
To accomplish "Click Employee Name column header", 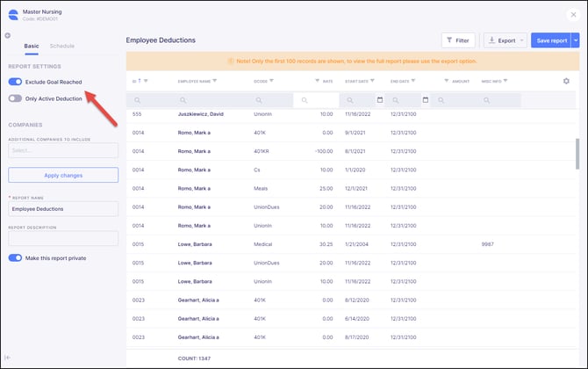I will (x=194, y=81).
